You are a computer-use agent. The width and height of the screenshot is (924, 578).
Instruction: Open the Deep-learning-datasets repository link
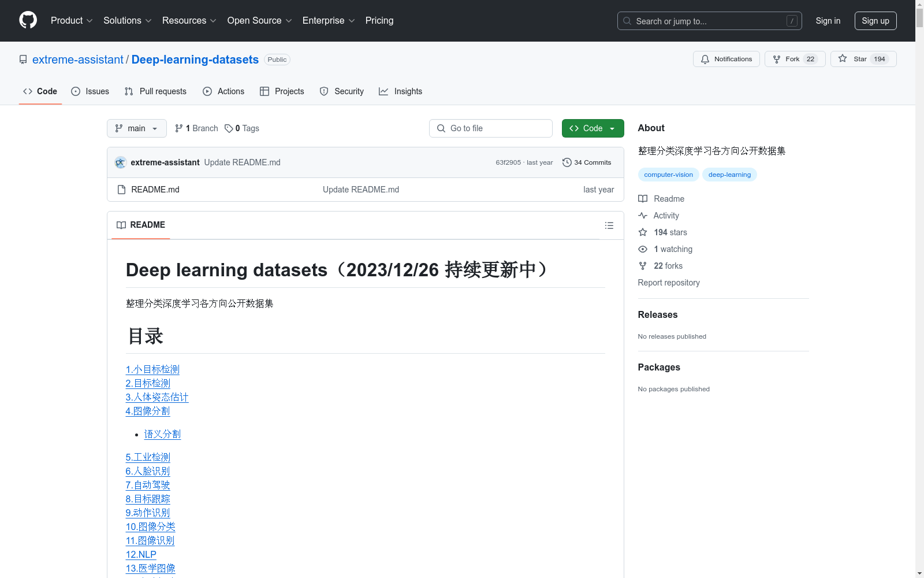tap(195, 60)
